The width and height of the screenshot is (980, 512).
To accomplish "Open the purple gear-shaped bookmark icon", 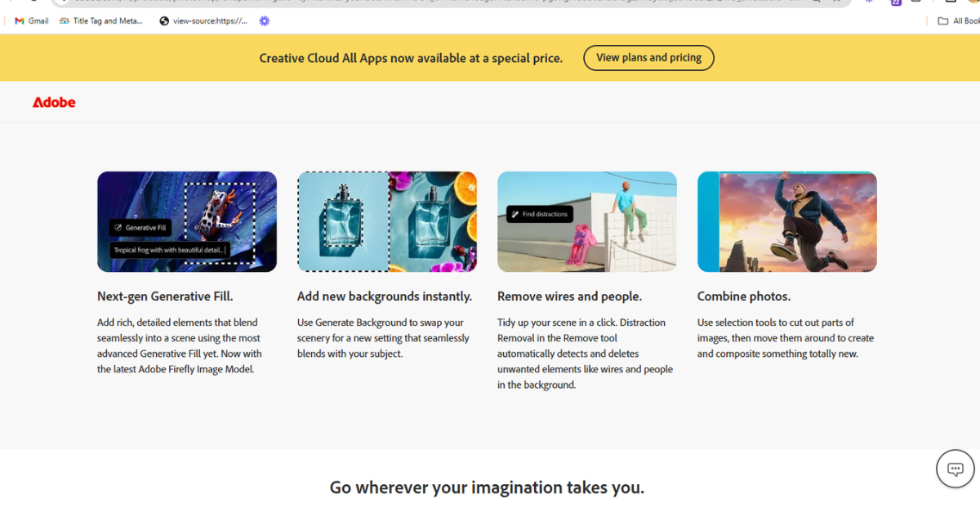I will [264, 21].
